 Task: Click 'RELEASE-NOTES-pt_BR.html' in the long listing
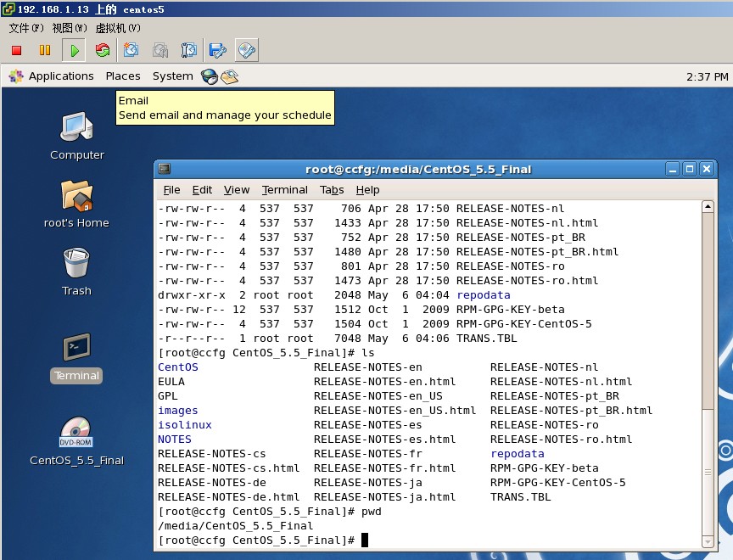click(x=538, y=252)
